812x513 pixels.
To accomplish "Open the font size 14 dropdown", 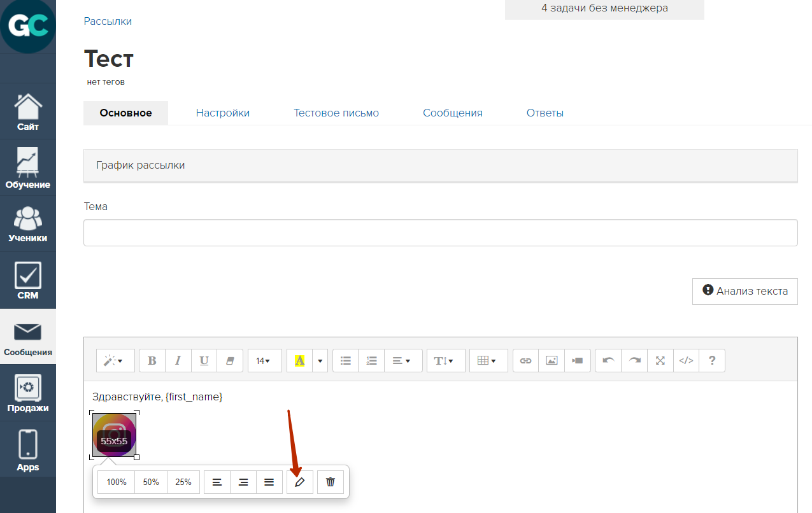I will point(264,360).
